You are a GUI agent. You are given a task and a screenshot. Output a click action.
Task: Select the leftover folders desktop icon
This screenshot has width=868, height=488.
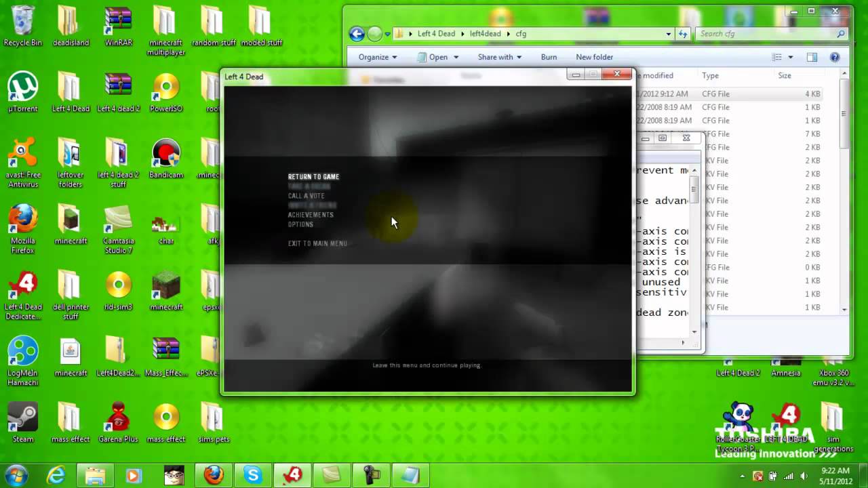tap(71, 163)
